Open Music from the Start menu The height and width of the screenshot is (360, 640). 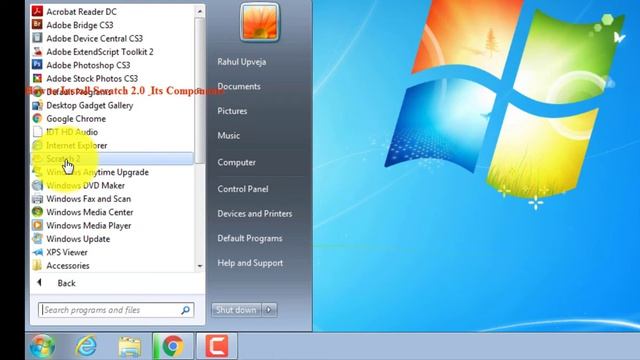click(229, 136)
